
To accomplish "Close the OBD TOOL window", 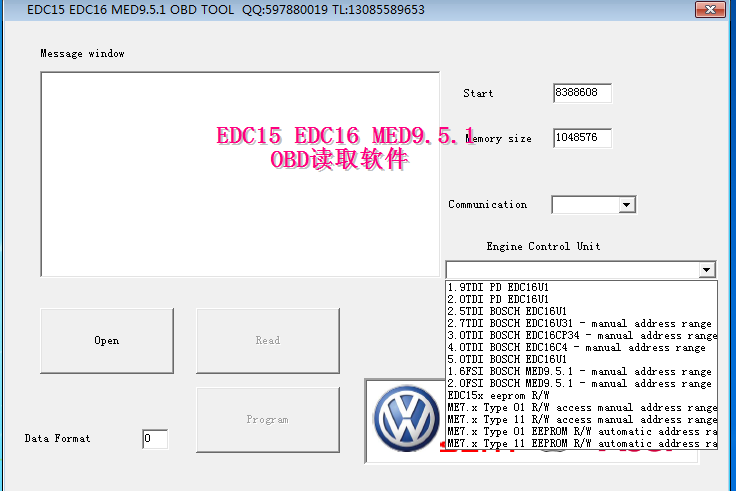I will pyautogui.click(x=710, y=9).
